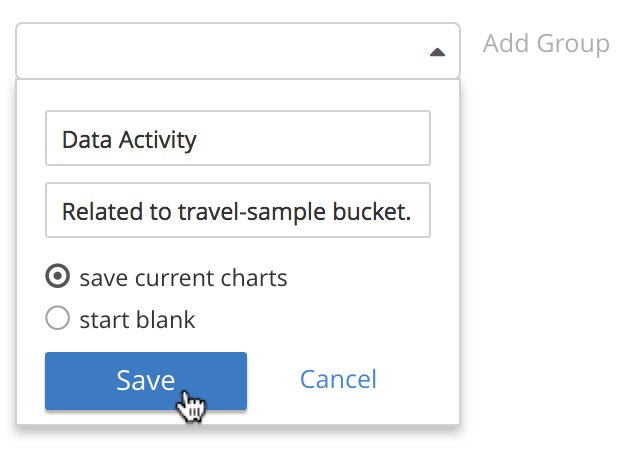The width and height of the screenshot is (620, 455).
Task: Click the grey Add Group text
Action: click(545, 44)
